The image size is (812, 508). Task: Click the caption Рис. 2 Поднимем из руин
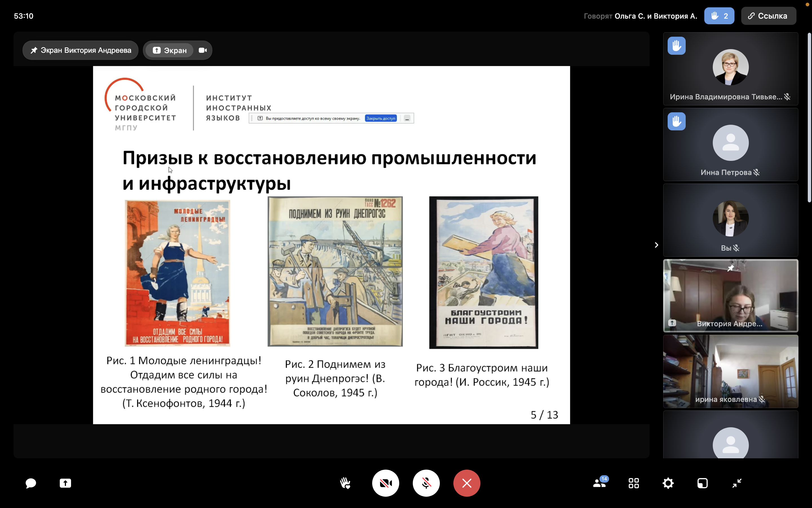335,378
